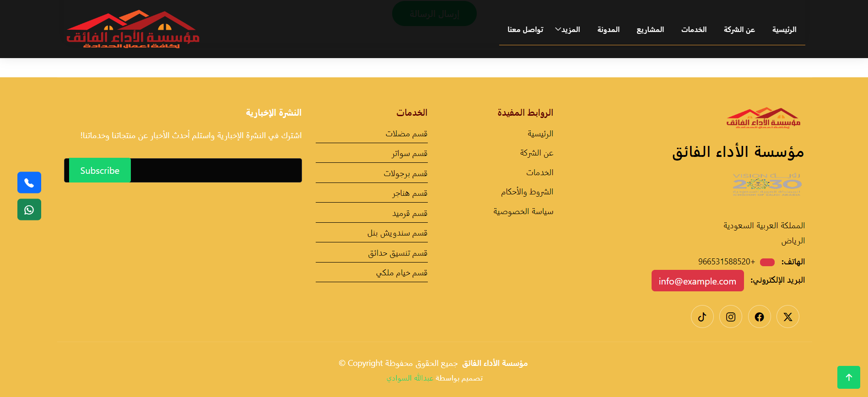This screenshot has width=868, height=397.
Task: Click the newsletter email input field
Action: [x=215, y=171]
